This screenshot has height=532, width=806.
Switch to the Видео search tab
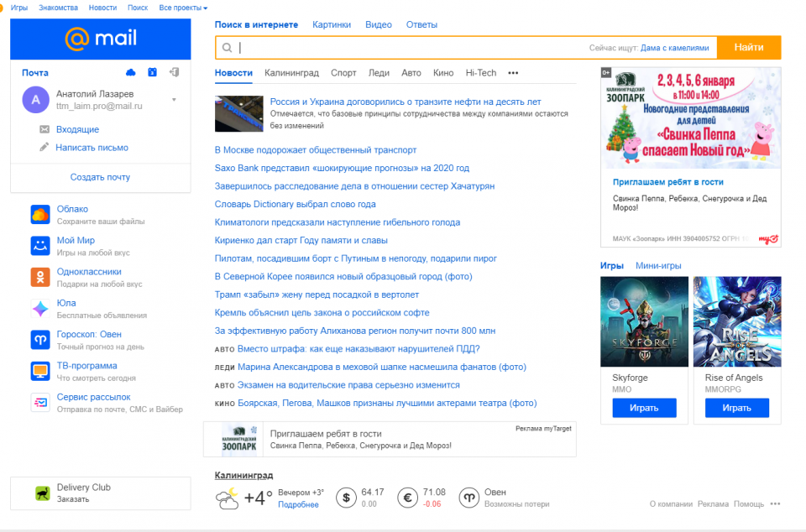point(379,24)
